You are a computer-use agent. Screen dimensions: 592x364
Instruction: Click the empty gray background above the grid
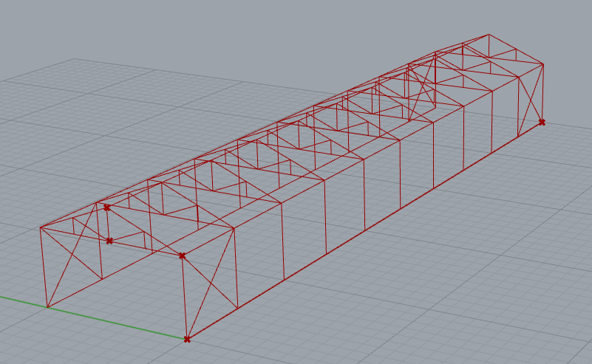pyautogui.click(x=222, y=30)
